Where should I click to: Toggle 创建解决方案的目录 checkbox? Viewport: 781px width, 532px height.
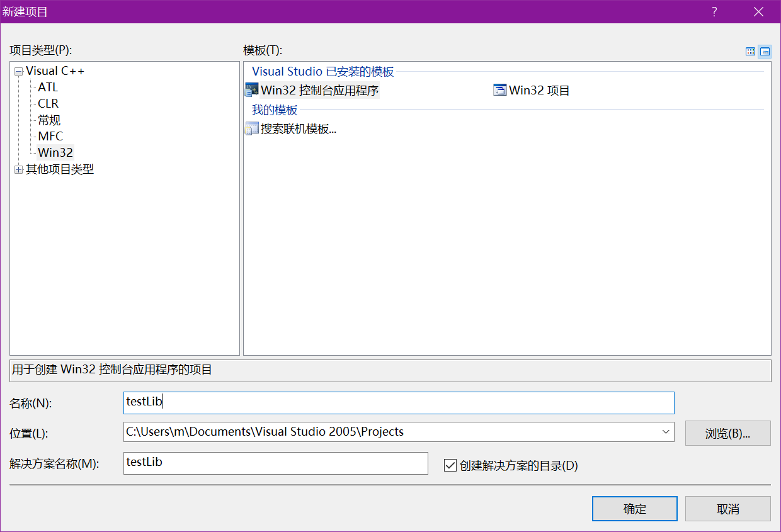[450, 465]
